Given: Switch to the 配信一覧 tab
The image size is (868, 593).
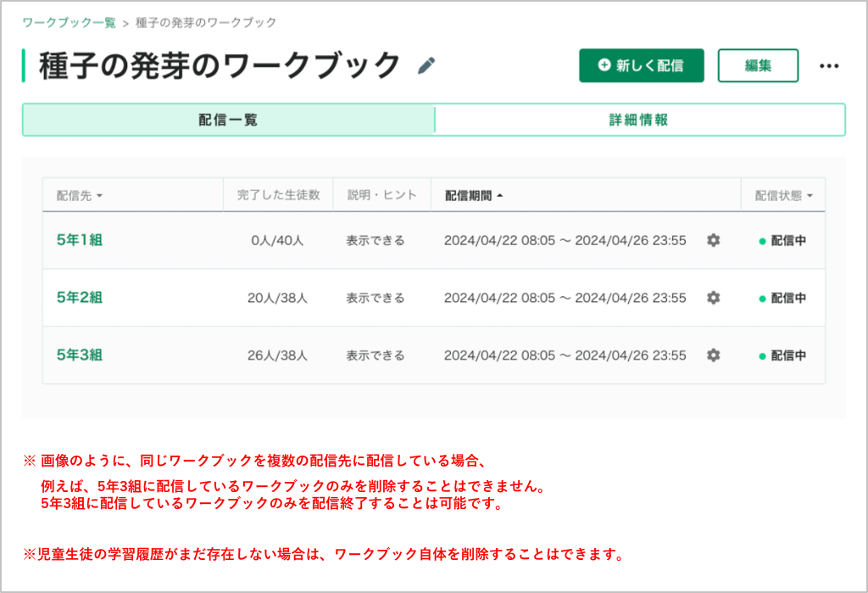Looking at the screenshot, I should (228, 120).
